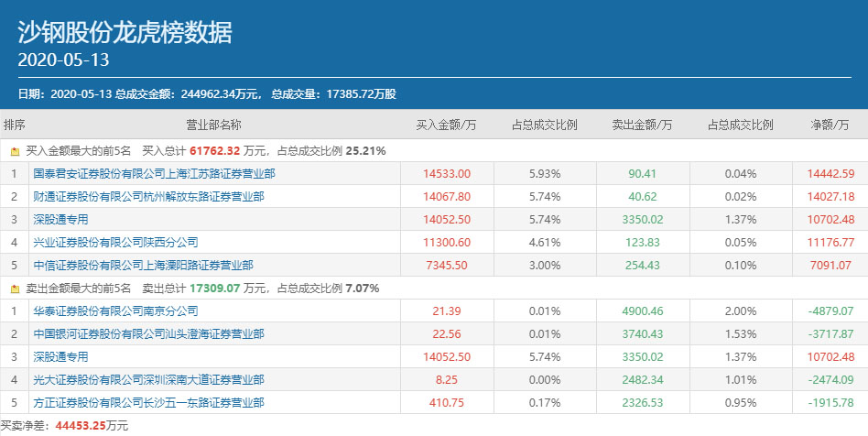The image size is (868, 436).
Task: Click the 买入金额/万 column header
Action: tap(446, 125)
